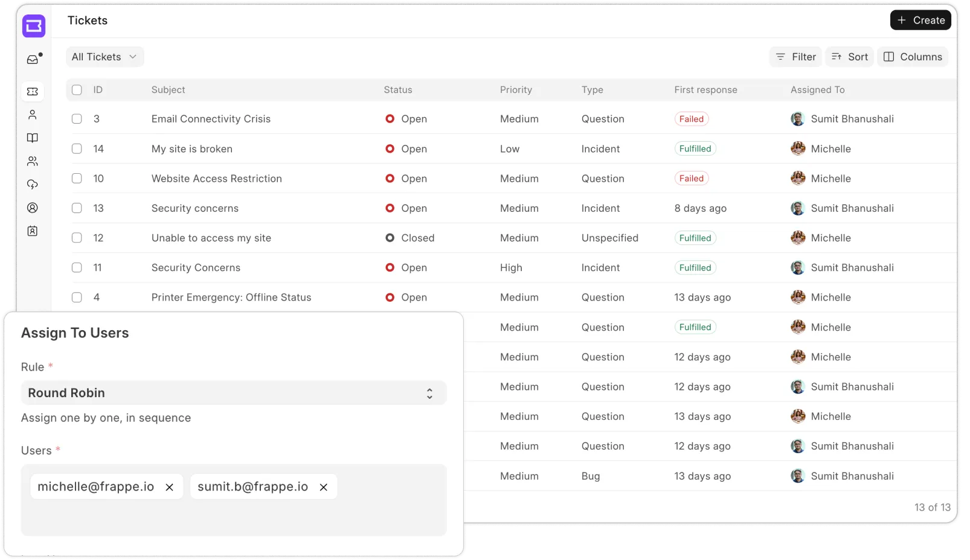Open the Knowledge Base book icon
This screenshot has height=560, width=970.
[33, 138]
